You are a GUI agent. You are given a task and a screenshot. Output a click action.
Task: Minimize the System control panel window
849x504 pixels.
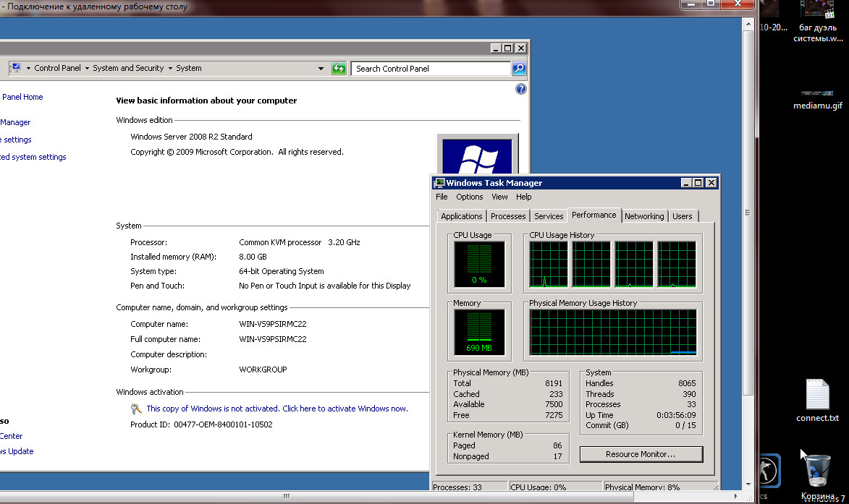tap(495, 48)
